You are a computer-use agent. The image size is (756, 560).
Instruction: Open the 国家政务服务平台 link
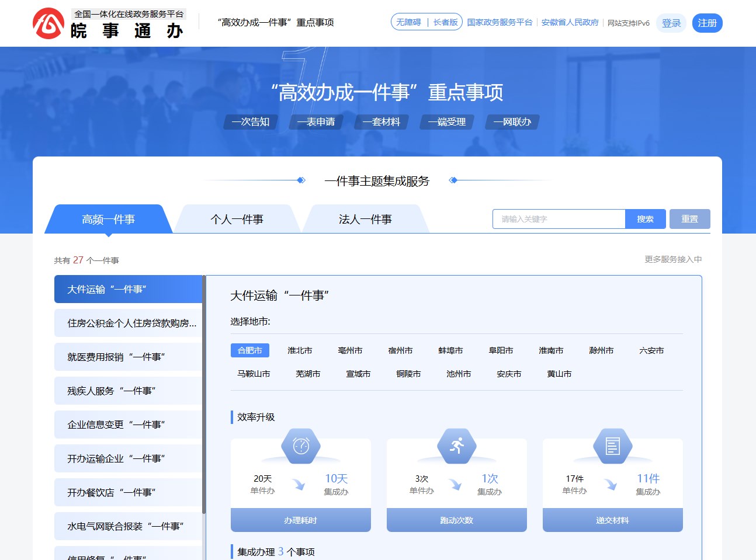pyautogui.click(x=500, y=22)
